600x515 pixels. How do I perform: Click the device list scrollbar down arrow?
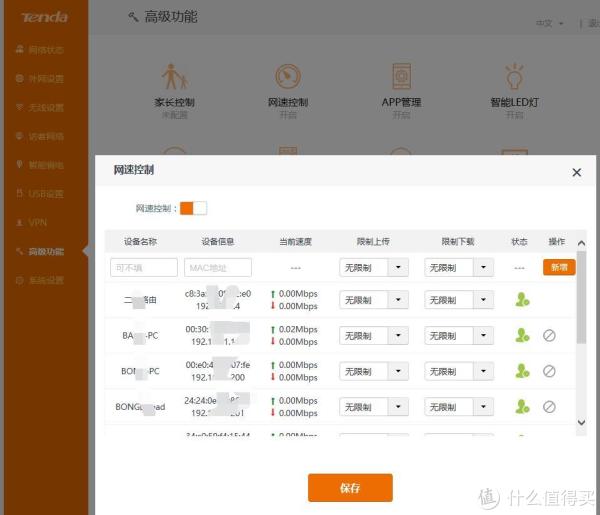pyautogui.click(x=581, y=422)
